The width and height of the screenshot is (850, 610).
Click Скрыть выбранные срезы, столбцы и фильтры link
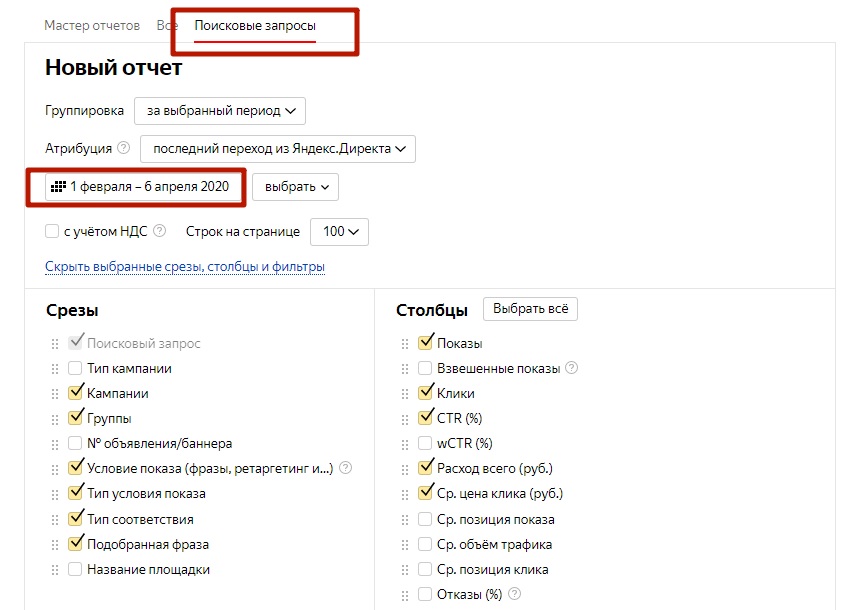[x=185, y=267]
